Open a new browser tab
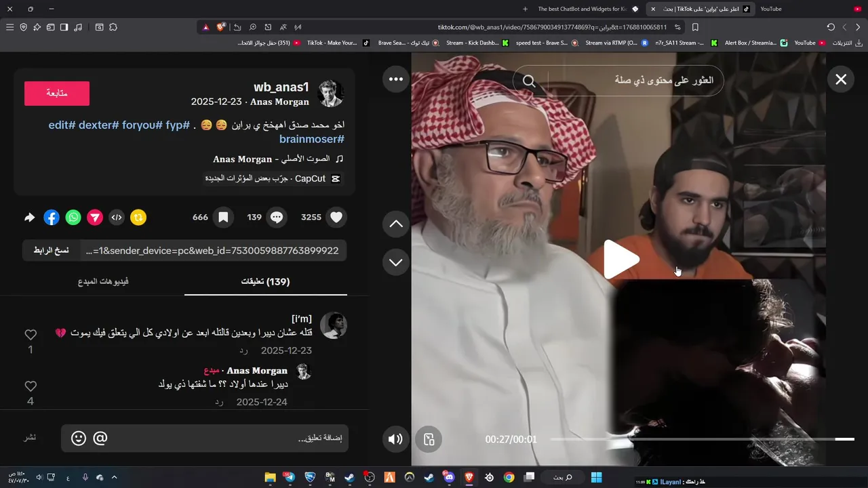This screenshot has width=868, height=488. (x=525, y=9)
